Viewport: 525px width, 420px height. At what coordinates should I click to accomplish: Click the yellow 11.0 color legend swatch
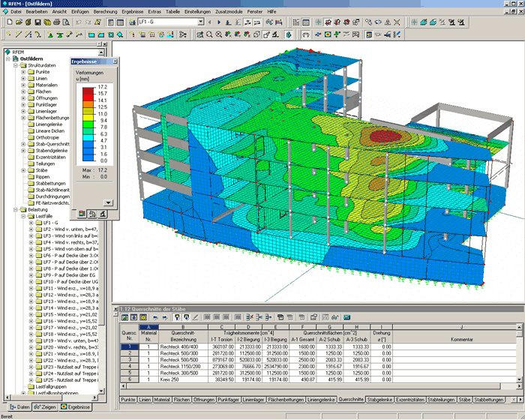click(88, 117)
